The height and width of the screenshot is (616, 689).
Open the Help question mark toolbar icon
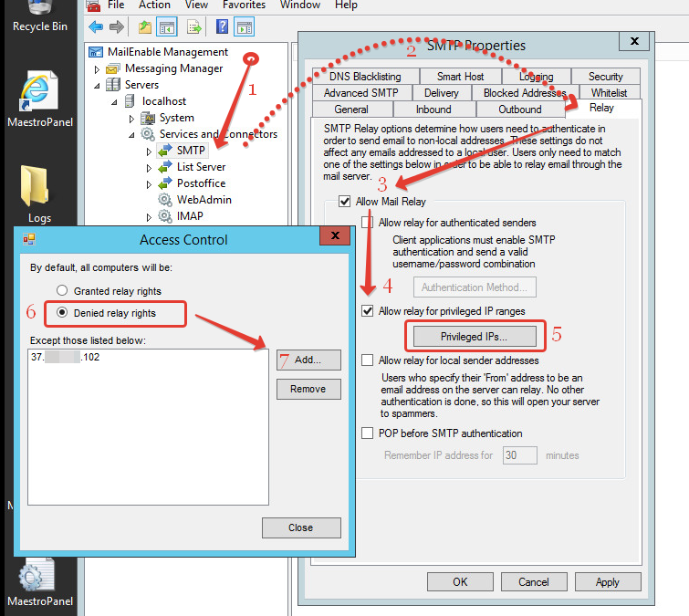(223, 26)
